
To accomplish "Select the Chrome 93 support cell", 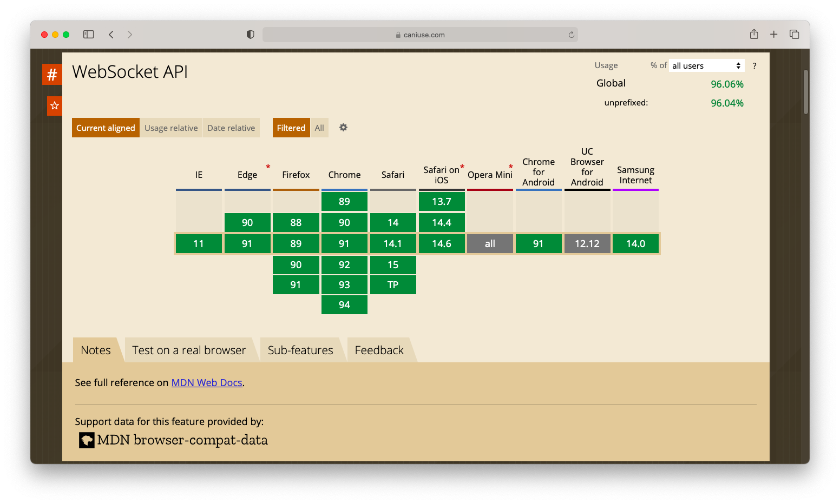I will pyautogui.click(x=344, y=284).
